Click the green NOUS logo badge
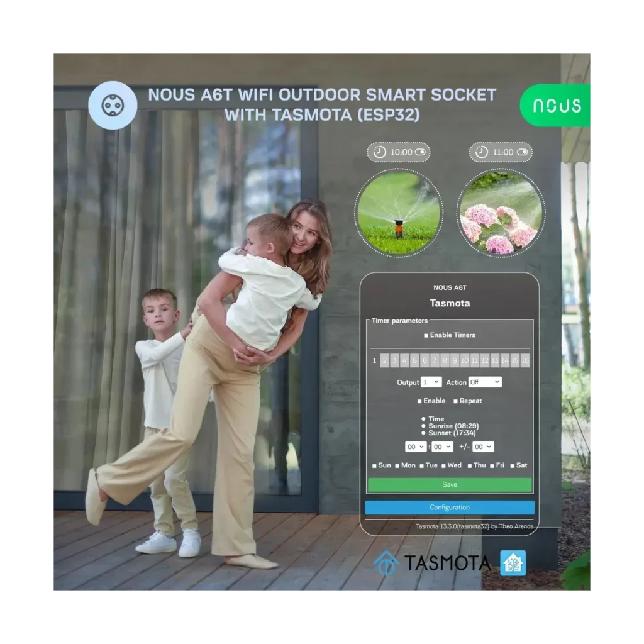This screenshot has height=644, width=644. (555, 106)
